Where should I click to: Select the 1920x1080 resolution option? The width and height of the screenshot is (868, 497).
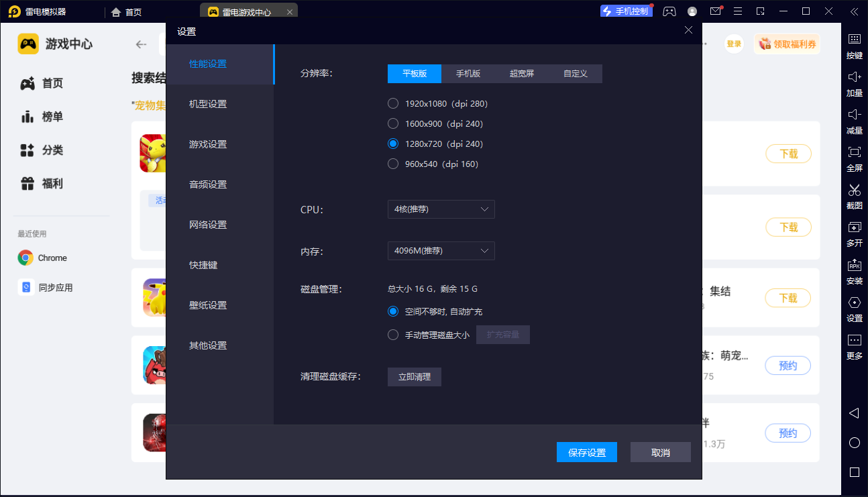[392, 103]
